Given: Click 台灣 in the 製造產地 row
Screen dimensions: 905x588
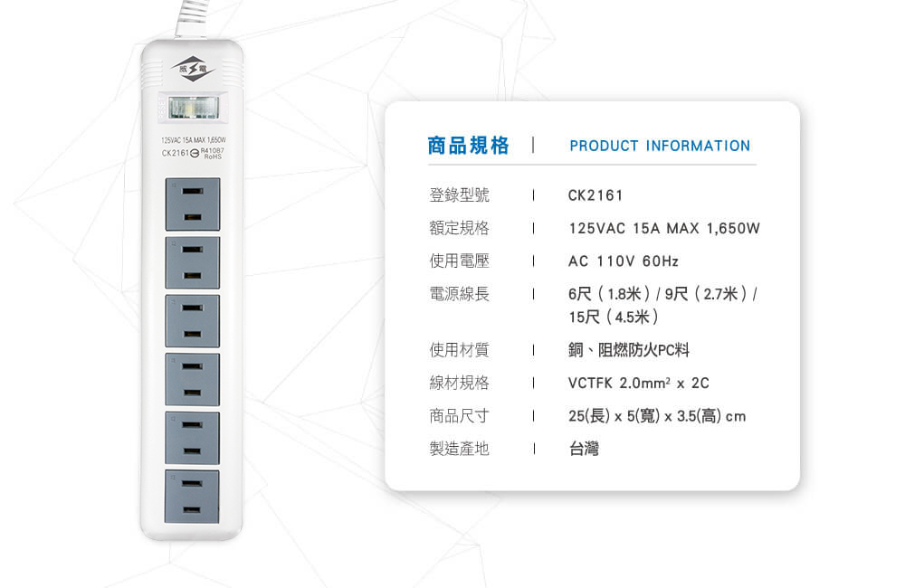Looking at the screenshot, I should click(583, 449).
